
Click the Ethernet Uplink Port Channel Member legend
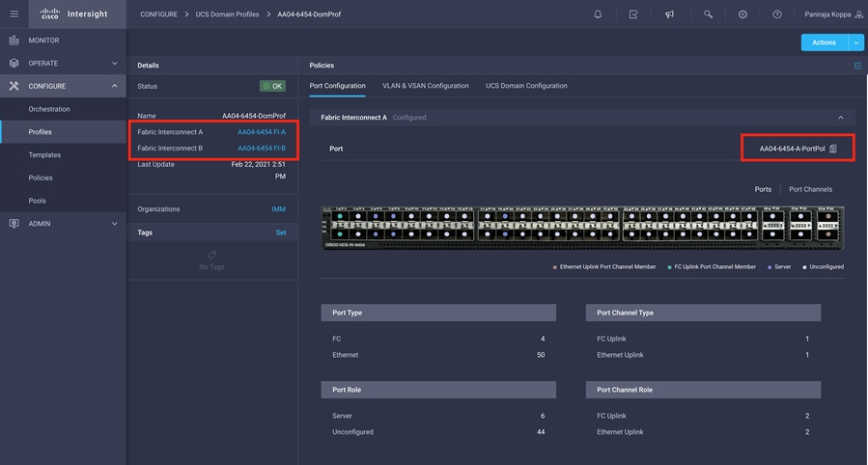click(604, 266)
